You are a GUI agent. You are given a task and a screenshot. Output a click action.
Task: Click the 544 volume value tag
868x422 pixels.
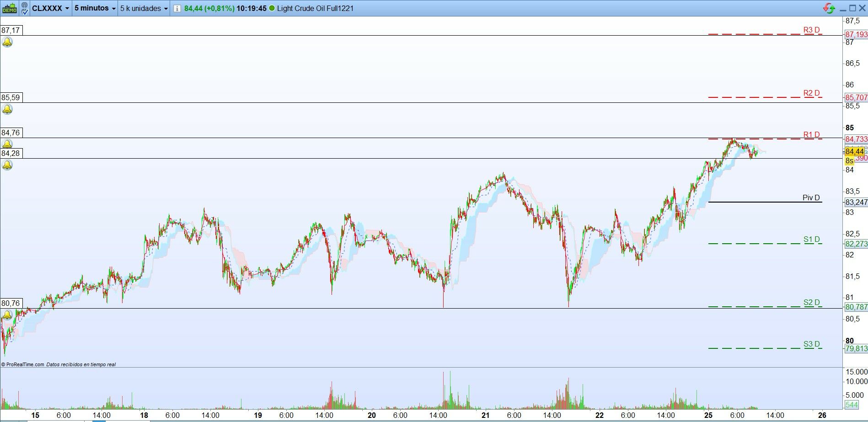pos(852,405)
